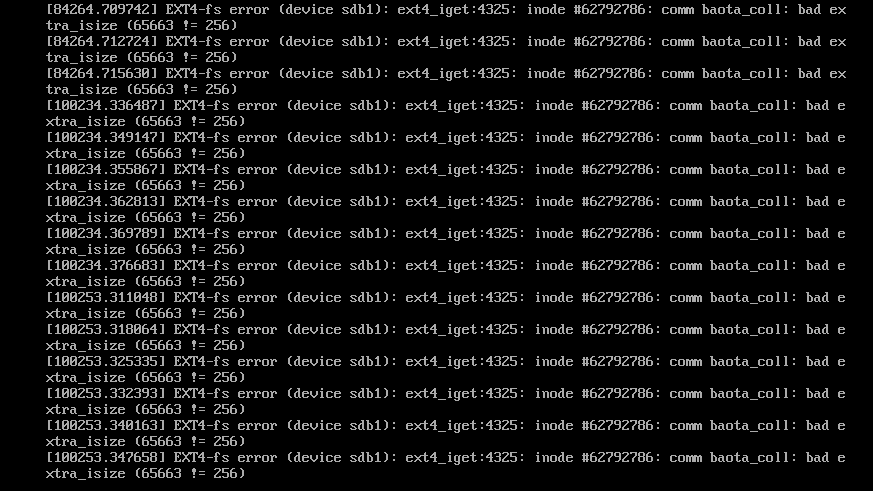The height and width of the screenshot is (491, 873).
Task: Click the timestamp 100234.362813
Action: tap(106, 202)
